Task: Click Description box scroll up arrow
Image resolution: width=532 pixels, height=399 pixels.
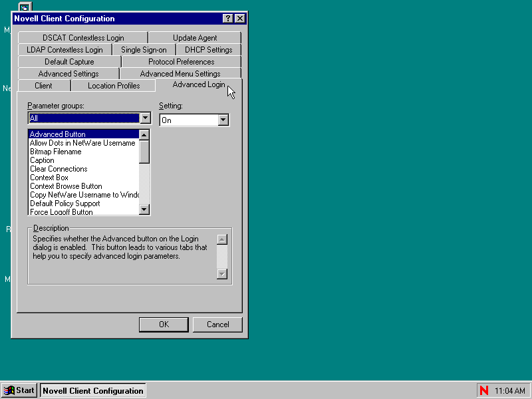Action: click(x=222, y=239)
